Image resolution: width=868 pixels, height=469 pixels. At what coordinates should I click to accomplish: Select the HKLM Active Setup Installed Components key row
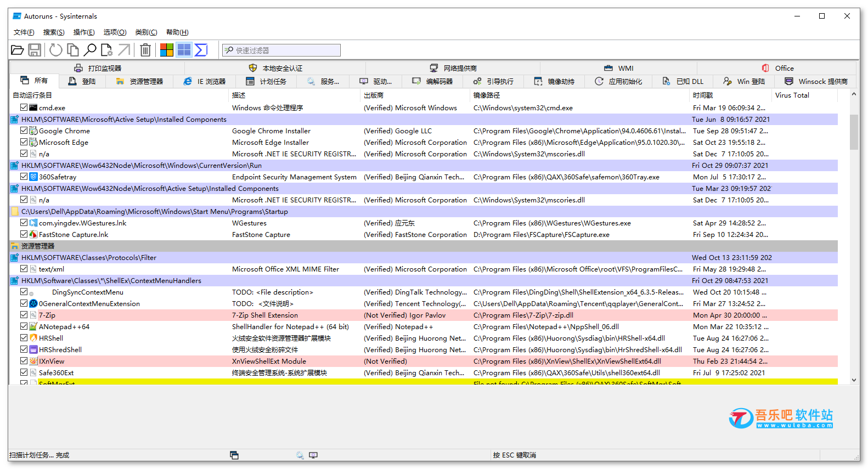(424, 119)
